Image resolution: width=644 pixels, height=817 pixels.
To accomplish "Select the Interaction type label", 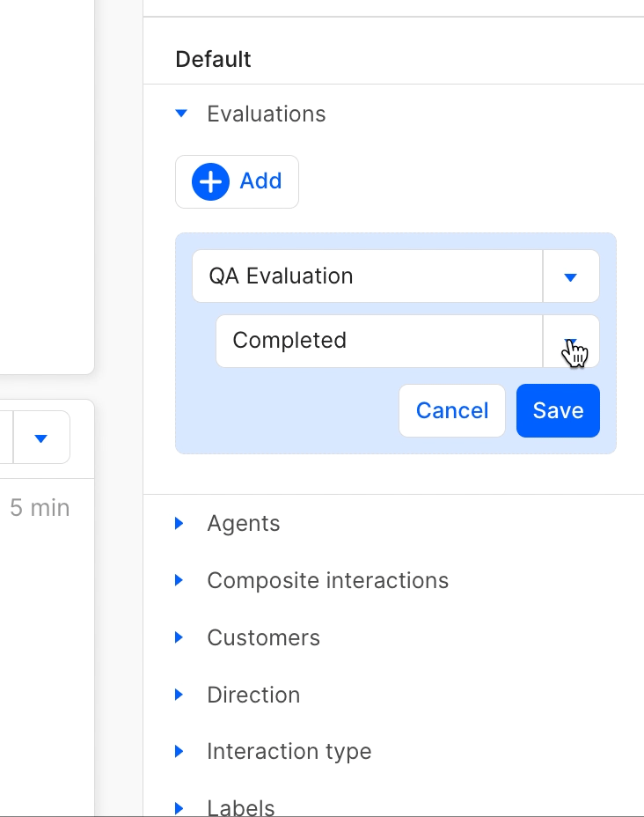I will (289, 751).
